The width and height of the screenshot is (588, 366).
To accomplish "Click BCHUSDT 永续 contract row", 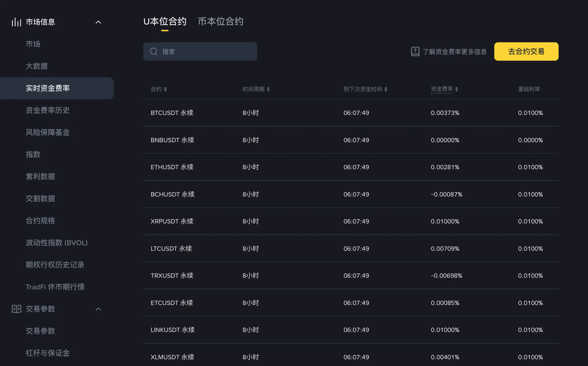I will click(x=351, y=194).
